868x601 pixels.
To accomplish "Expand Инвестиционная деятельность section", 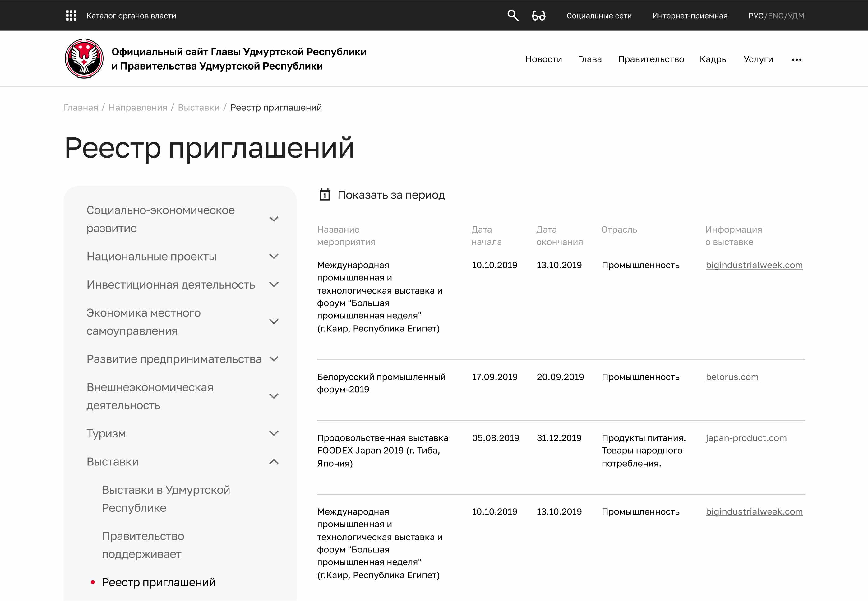I will (x=274, y=284).
